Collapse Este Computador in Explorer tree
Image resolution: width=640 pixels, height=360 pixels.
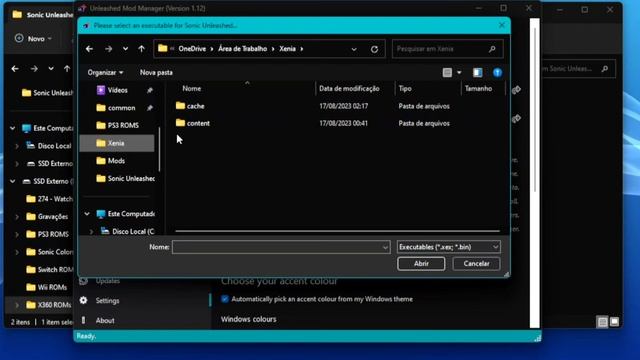click(13, 128)
